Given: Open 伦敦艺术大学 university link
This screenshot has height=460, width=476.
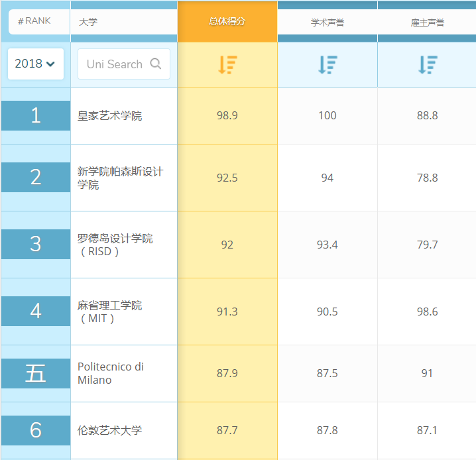Looking at the screenshot, I should click(109, 430).
